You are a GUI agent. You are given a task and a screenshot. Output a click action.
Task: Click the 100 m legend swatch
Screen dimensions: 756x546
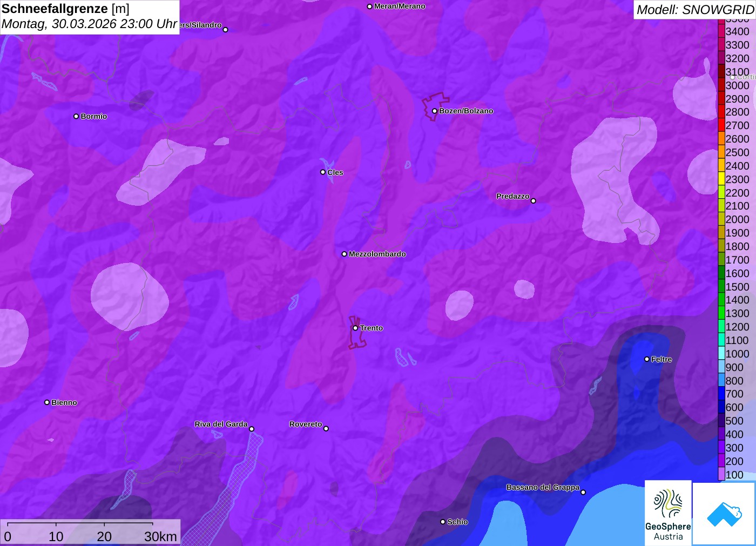pyautogui.click(x=721, y=475)
